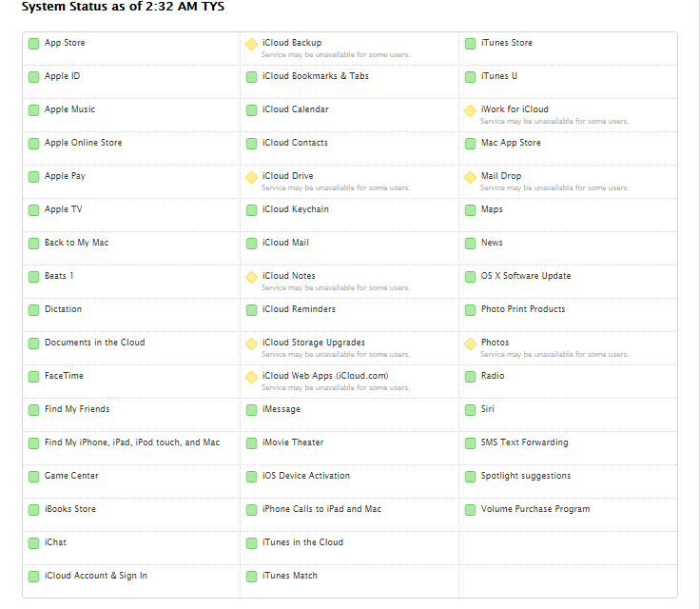
Task: Click the Dictation service label
Action: point(63,309)
